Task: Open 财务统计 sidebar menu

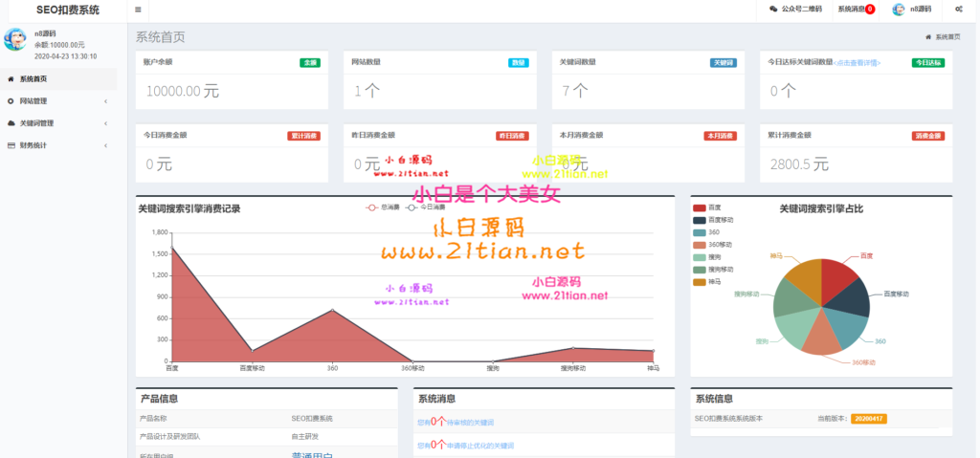Action: pyautogui.click(x=58, y=145)
